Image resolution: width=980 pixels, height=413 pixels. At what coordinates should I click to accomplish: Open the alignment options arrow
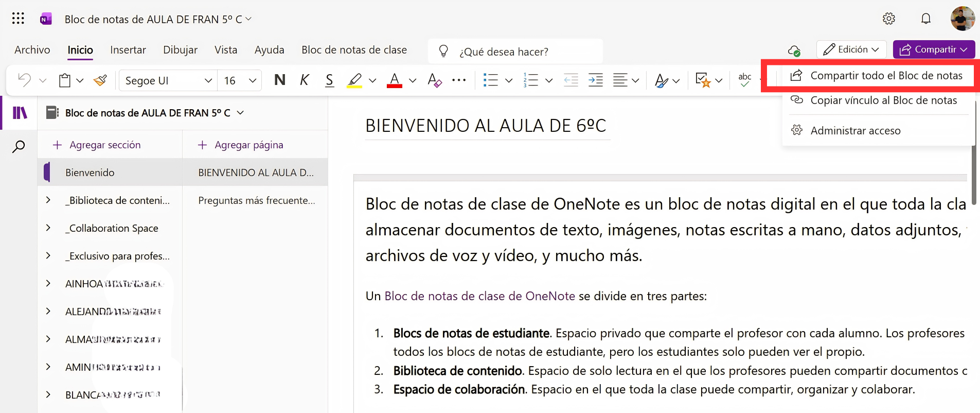tap(635, 81)
